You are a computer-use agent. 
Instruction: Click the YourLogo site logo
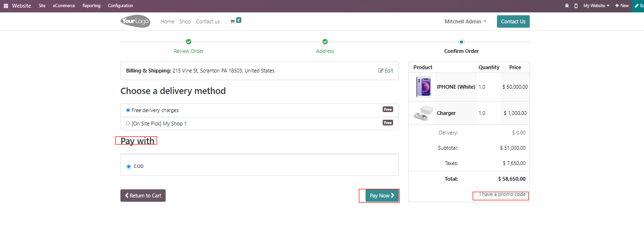click(x=135, y=21)
